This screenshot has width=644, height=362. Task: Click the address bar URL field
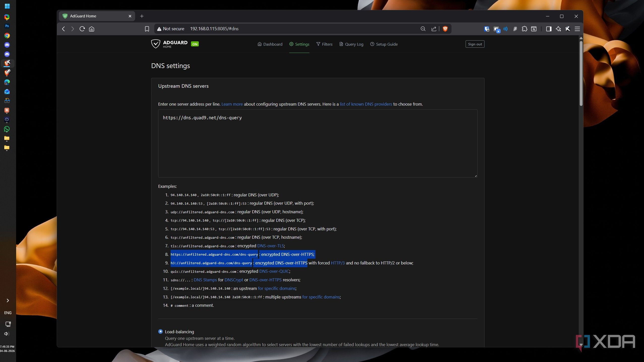tap(302, 29)
